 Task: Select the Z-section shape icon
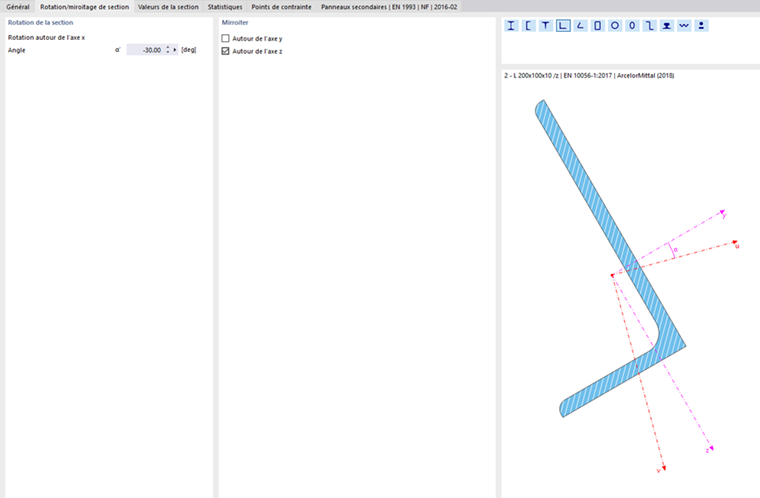(649, 26)
